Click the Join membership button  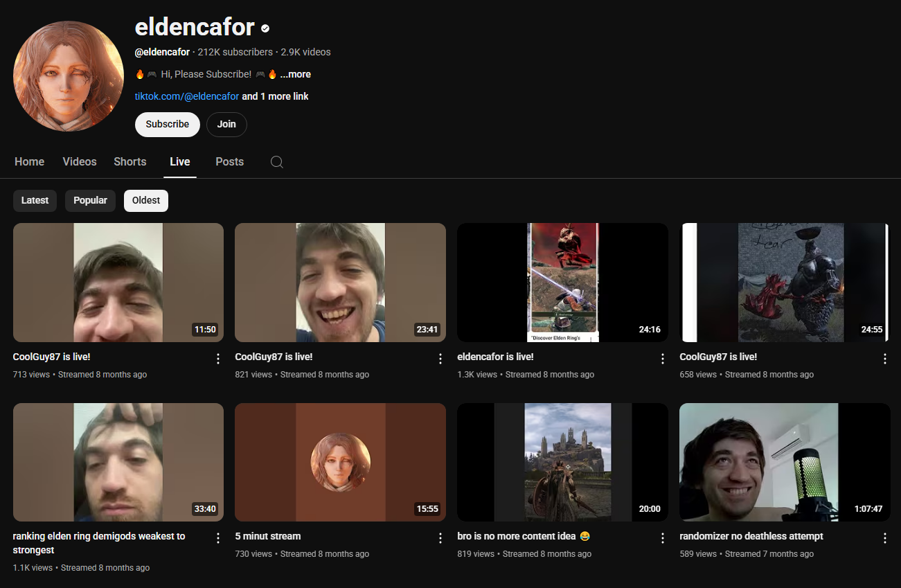[x=226, y=125]
